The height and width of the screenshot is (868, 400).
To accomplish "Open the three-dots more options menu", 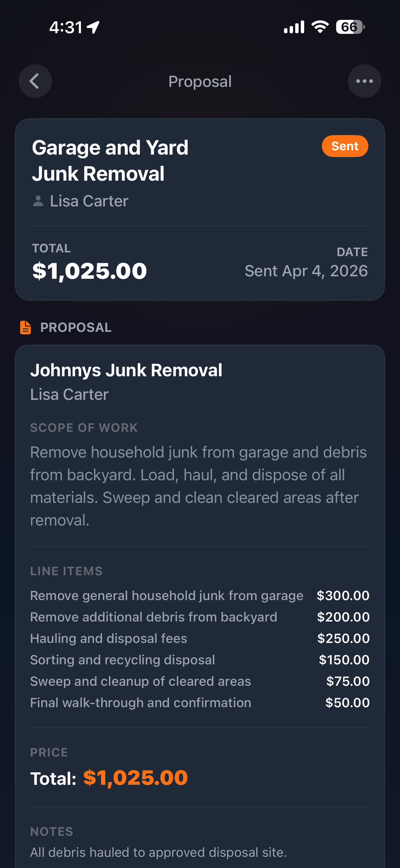I will tap(364, 81).
